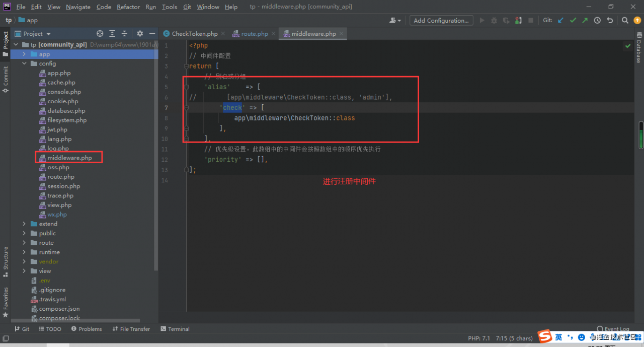Select the .env file
Image resolution: width=644 pixels, height=347 pixels.
[45, 281]
